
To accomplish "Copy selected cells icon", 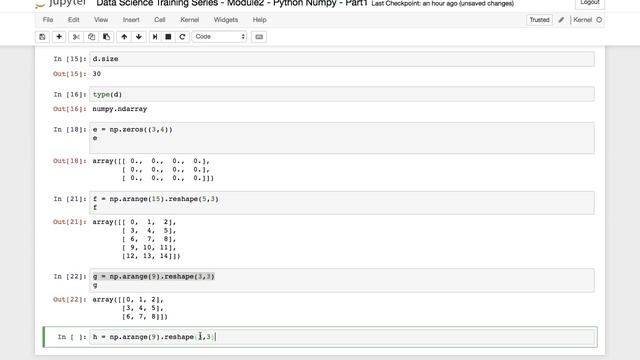I will 91,37.
